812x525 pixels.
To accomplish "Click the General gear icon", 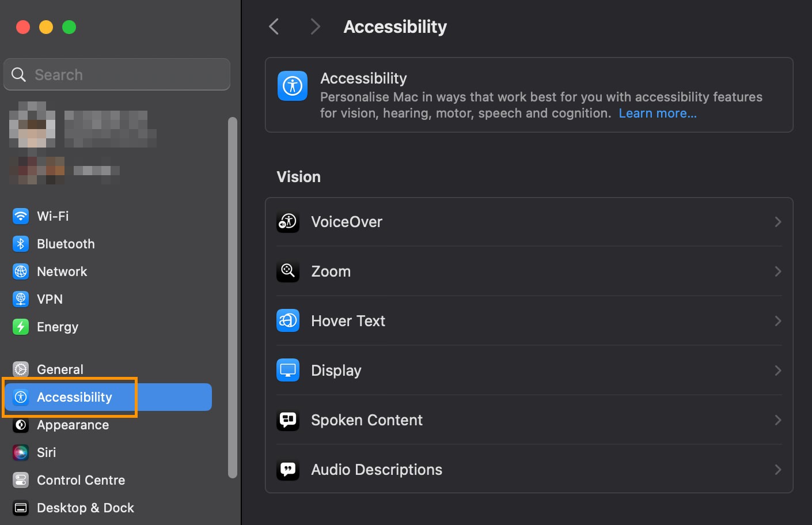I will point(21,369).
